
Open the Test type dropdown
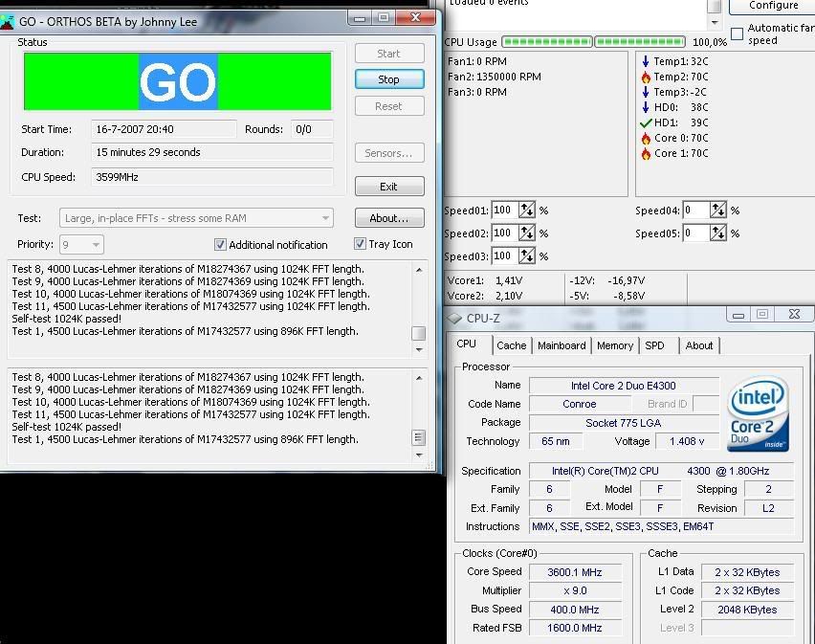pyautogui.click(x=196, y=218)
